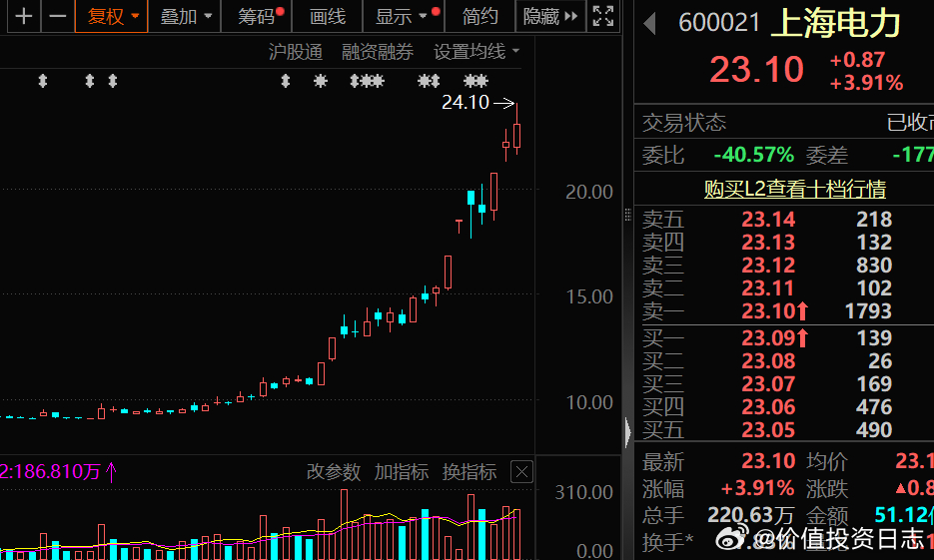Click the 卖二 price 23.11

(768, 288)
